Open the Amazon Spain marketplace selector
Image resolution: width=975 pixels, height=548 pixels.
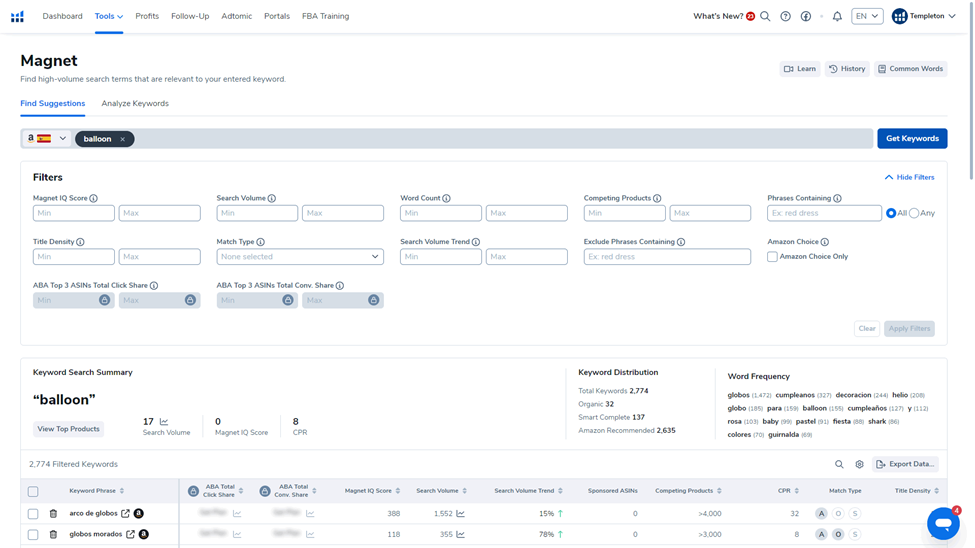pyautogui.click(x=47, y=139)
